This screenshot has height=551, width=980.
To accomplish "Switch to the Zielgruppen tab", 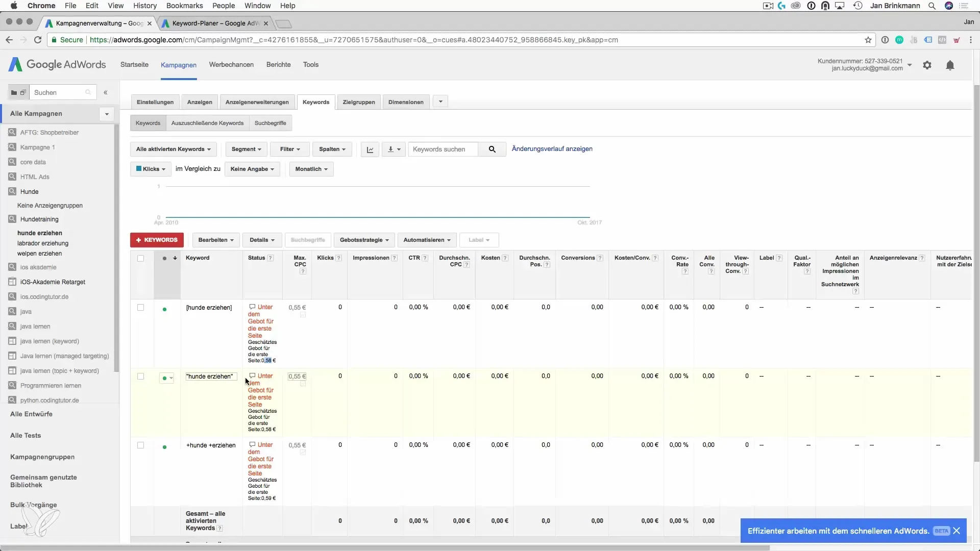I will coord(359,102).
